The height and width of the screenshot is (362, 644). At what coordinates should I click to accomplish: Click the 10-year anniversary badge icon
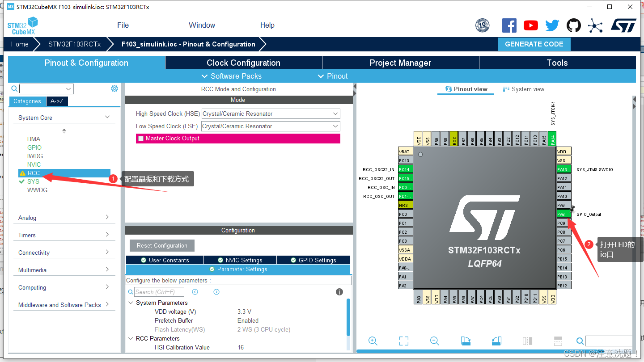(x=483, y=25)
